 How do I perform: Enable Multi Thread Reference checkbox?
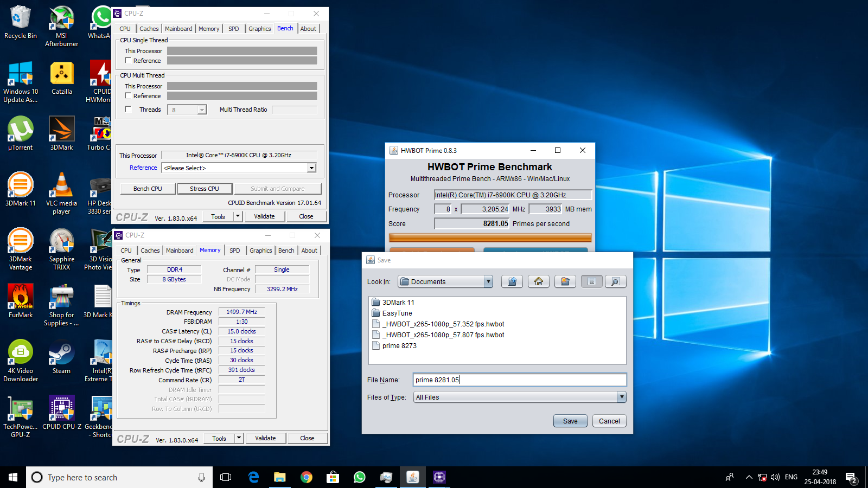pos(128,95)
